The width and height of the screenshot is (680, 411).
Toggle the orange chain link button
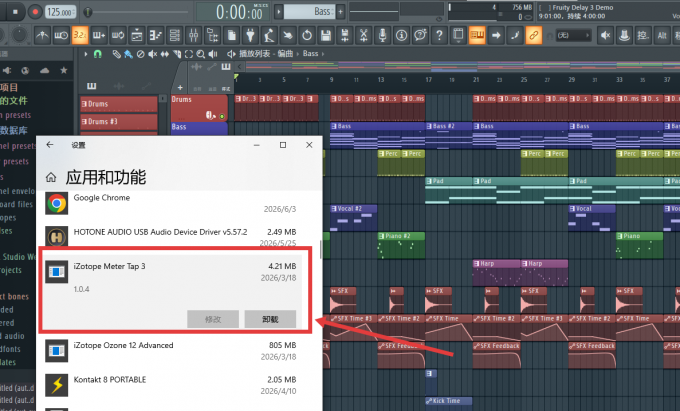[x=534, y=36]
